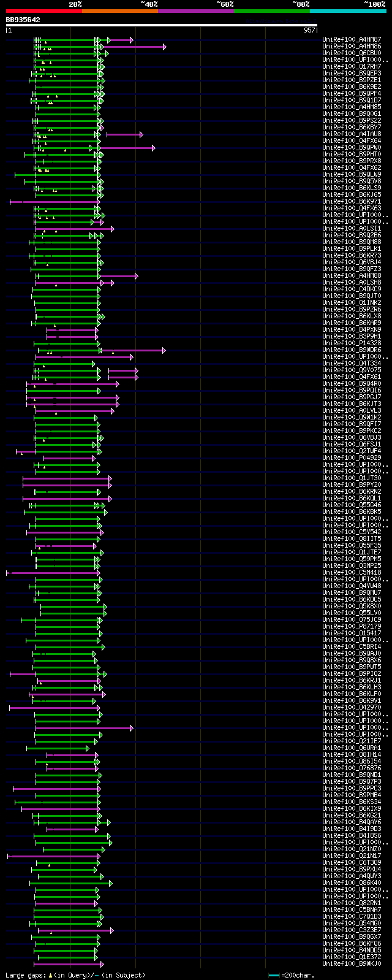
Task: Click the purple alignment bar in the UniRef100_B6K971 row
Action: [55, 202]
